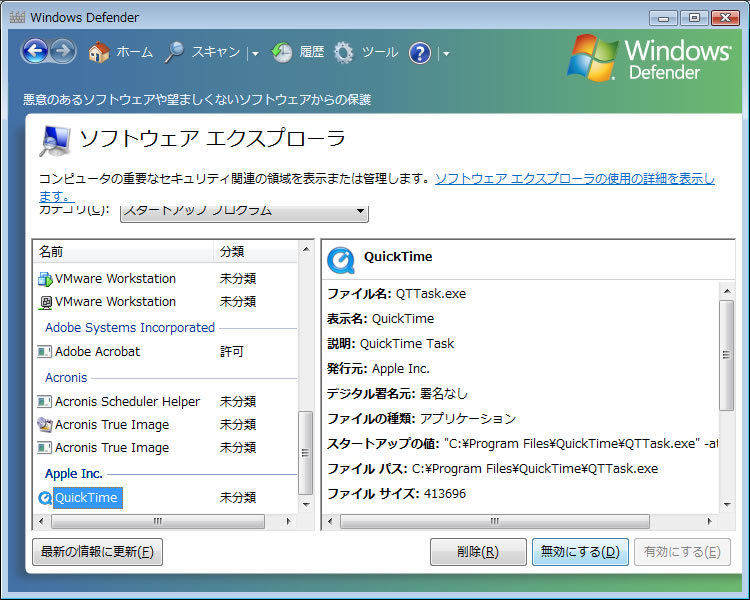
Task: Click the details pane vertical scrollbar thumb
Action: coord(727,355)
